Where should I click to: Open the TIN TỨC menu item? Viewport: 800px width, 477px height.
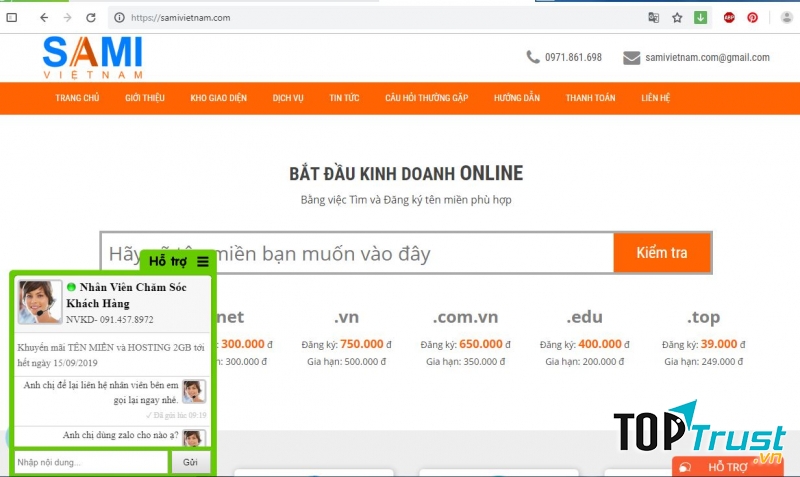pyautogui.click(x=344, y=98)
